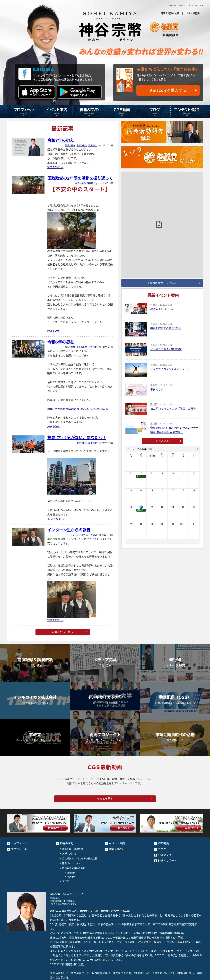Image resolution: width=210 pixels, height=980 pixels.
Task: Open the 令和7年の初志 article title
Action: coord(61,140)
